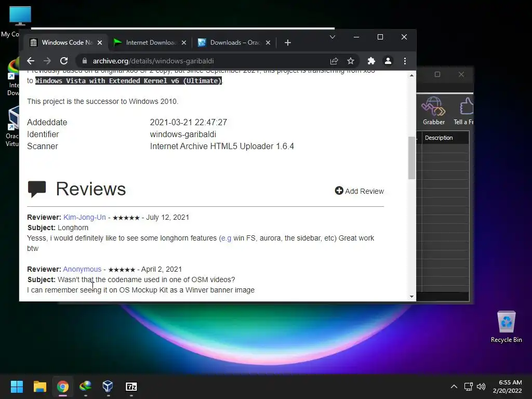
Task: Click the network status tray icon
Action: click(469, 387)
